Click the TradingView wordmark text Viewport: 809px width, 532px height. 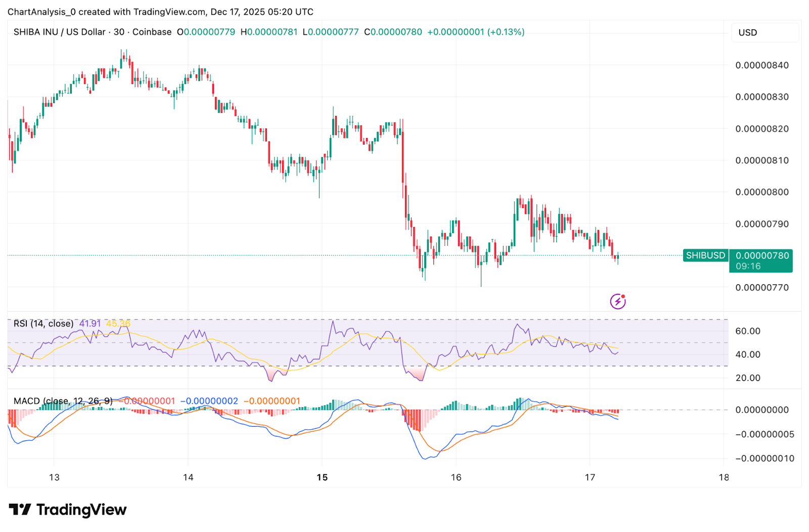[x=81, y=509]
